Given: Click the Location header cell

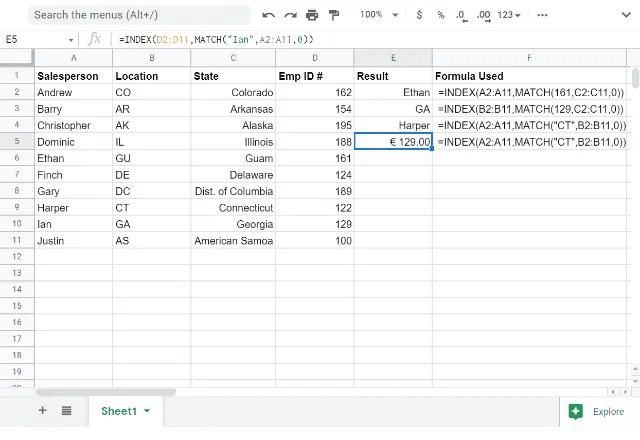Looking at the screenshot, I should click(151, 76).
